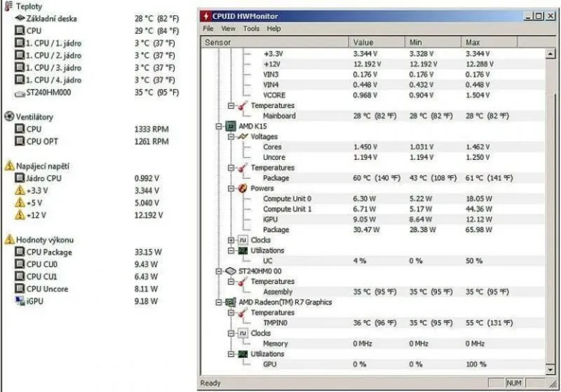
Task: Open the View menu in HWMonitor
Action: (229, 29)
